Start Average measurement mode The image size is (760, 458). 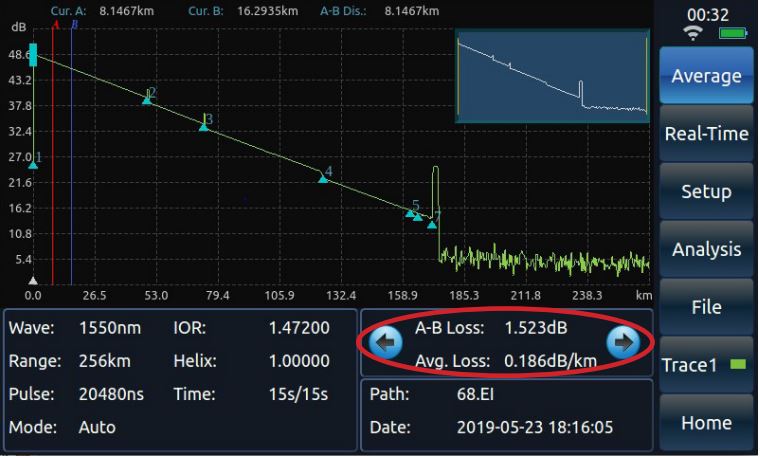(x=706, y=76)
